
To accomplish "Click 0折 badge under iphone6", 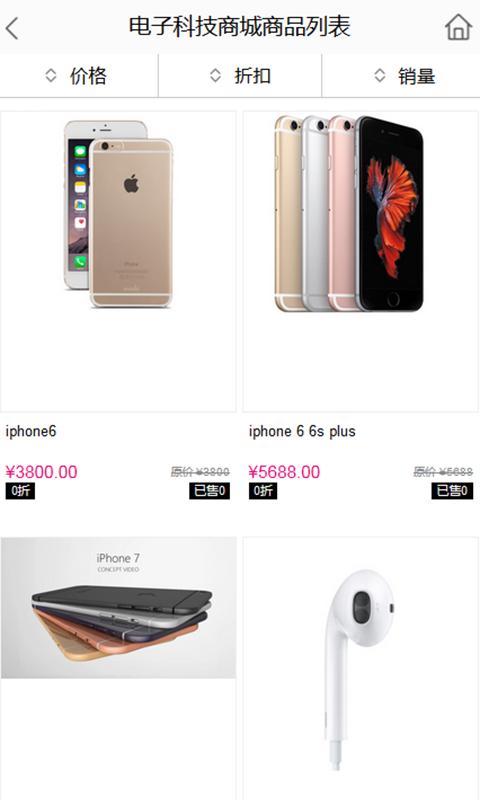I will pos(20,491).
